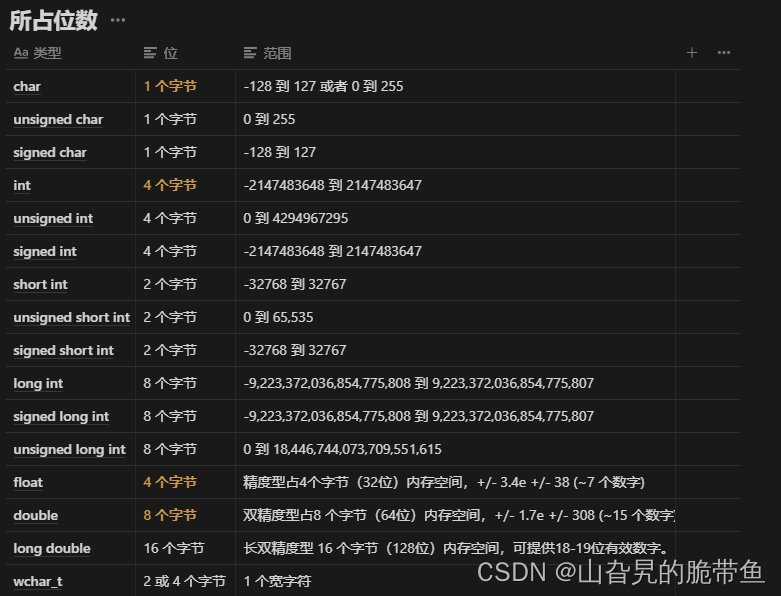Image resolution: width=781 pixels, height=596 pixels.
Task: Select the orange '1 个字节' cell for char
Action: coord(185,86)
